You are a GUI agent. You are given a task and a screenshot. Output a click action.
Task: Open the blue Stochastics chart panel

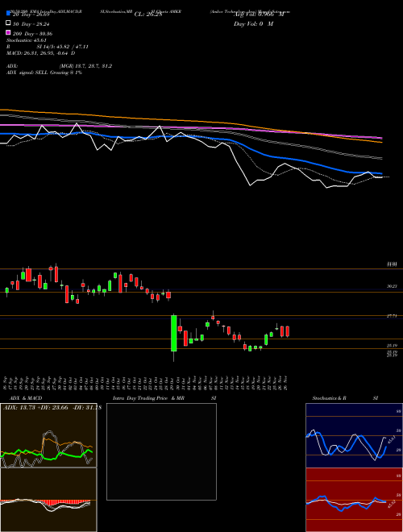coord(354,435)
